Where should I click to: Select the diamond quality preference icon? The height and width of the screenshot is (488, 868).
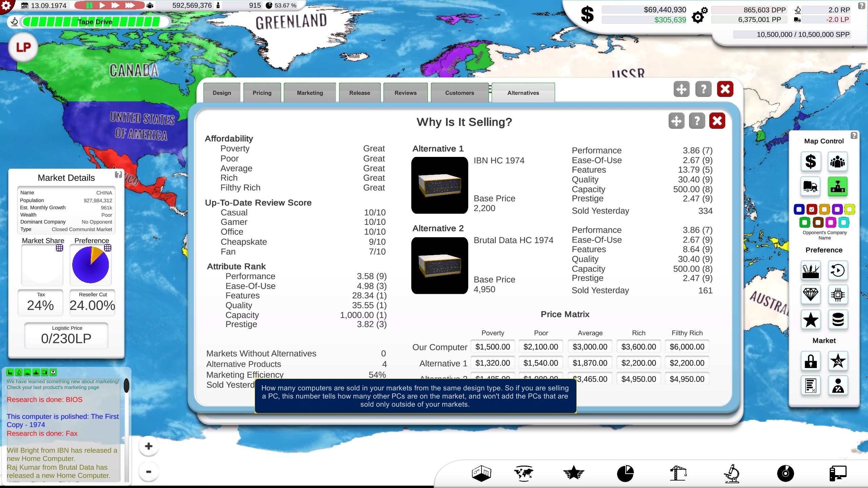[x=810, y=294]
